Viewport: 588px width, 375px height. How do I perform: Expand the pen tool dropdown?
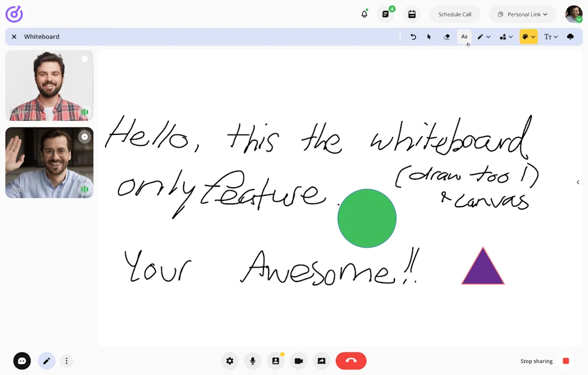point(483,37)
